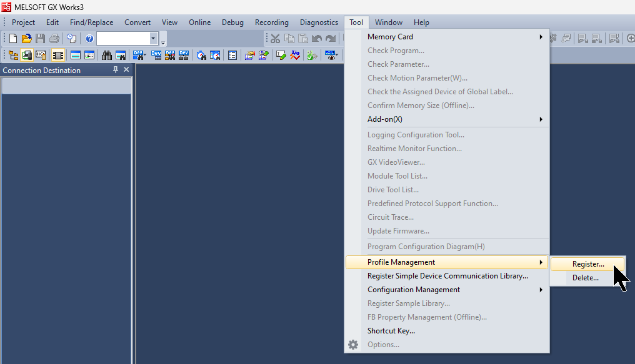Select Register Simple Device Communication Library...
This screenshot has width=635, height=364.
click(x=447, y=276)
